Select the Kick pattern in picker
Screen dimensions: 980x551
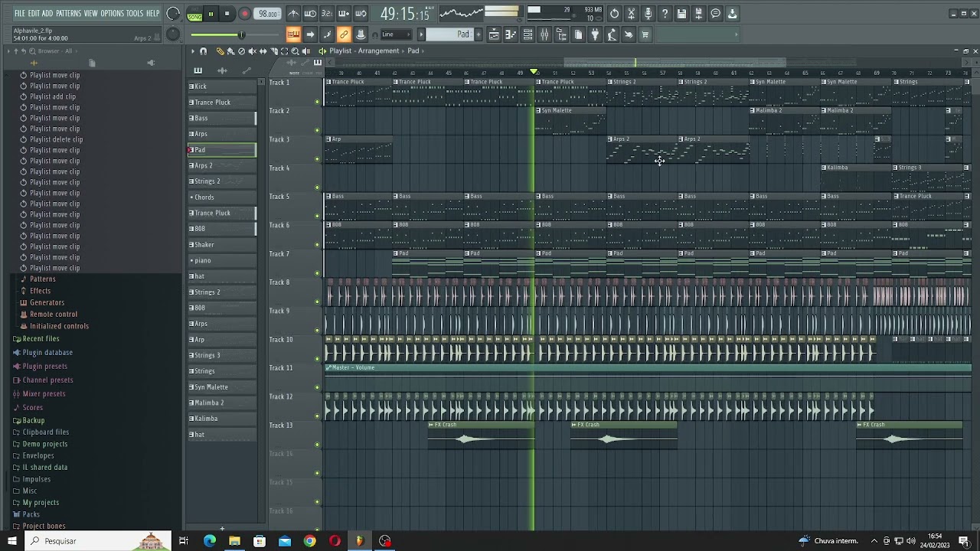pos(222,86)
